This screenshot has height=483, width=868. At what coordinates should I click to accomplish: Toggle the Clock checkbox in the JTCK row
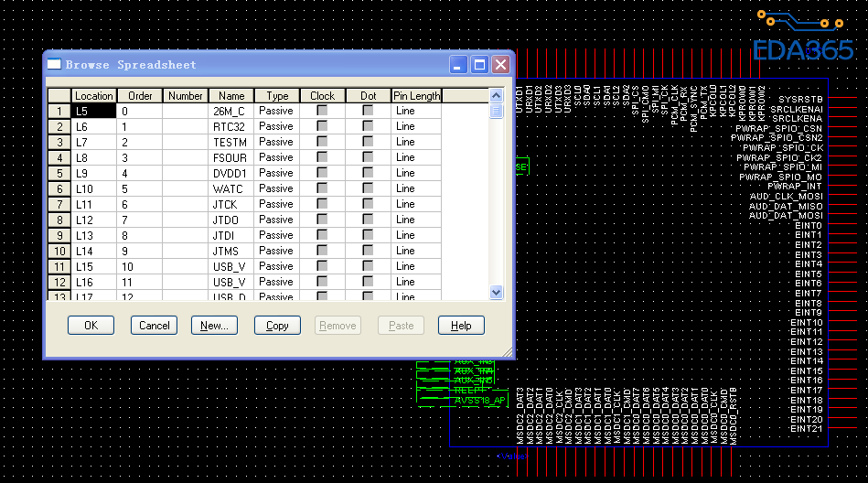coord(322,204)
